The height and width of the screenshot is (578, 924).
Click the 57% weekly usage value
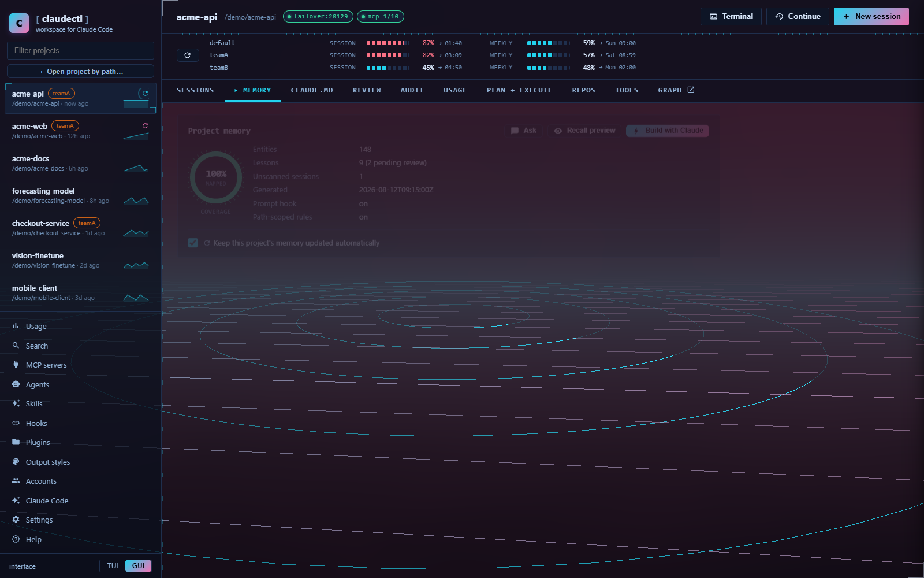tap(588, 55)
